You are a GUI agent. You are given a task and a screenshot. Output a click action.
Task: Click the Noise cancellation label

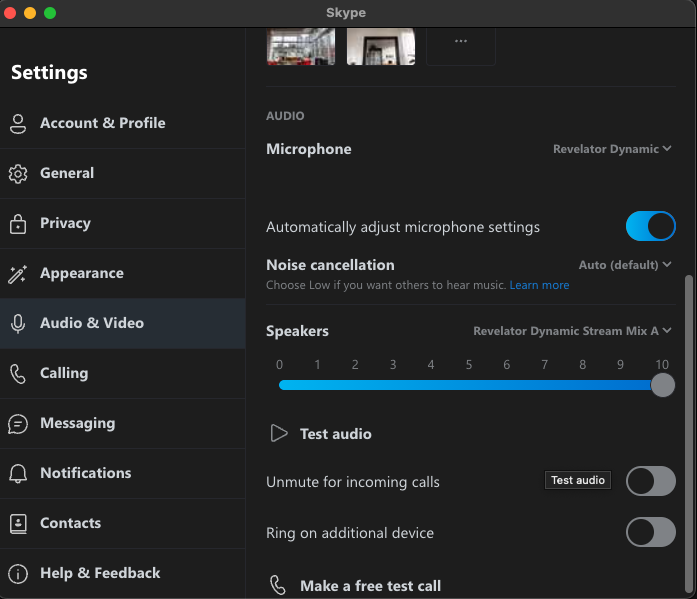click(330, 265)
